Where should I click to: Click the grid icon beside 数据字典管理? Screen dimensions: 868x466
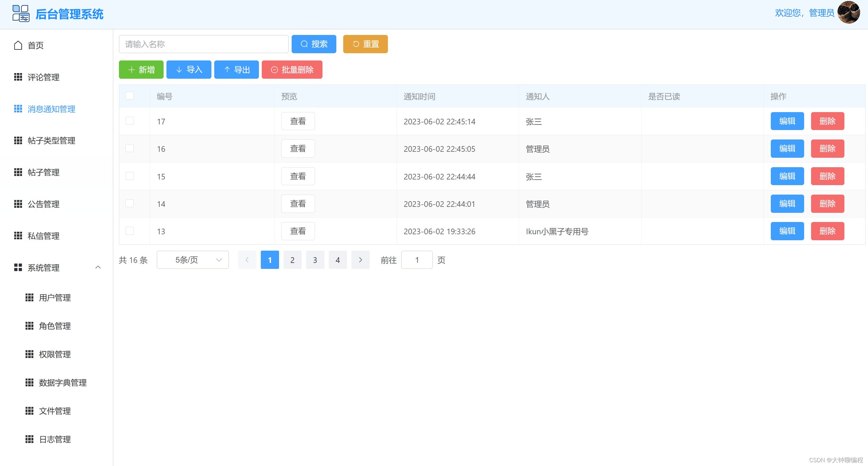coord(30,382)
